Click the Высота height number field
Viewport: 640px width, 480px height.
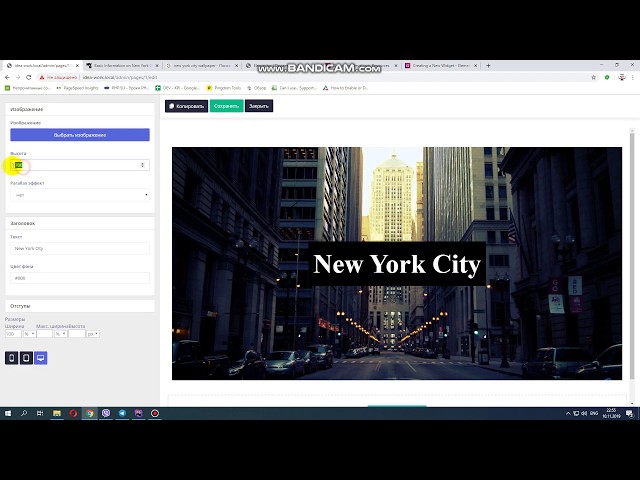tap(80, 165)
